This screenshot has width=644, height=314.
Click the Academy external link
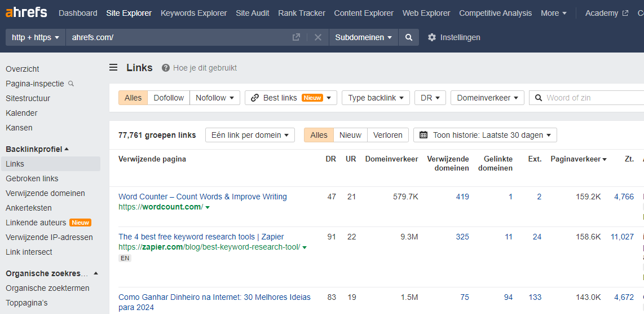607,13
